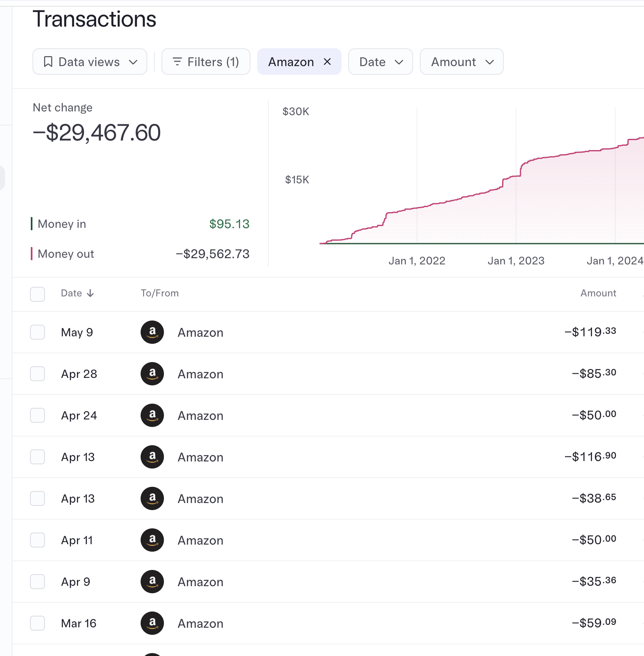Click the Amazon name in the −$116.90 row
This screenshot has width=644, height=656.
coord(201,457)
